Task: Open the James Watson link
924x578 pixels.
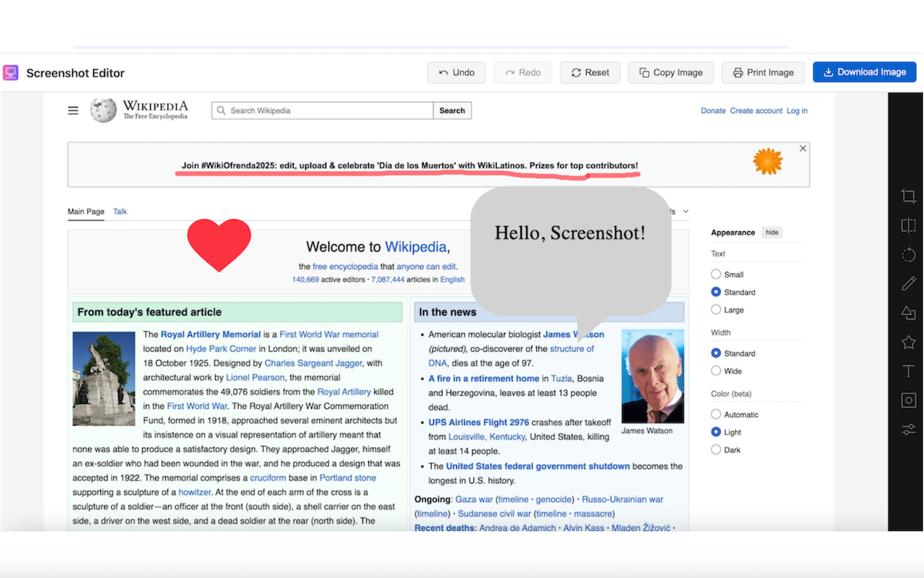Action: point(574,335)
